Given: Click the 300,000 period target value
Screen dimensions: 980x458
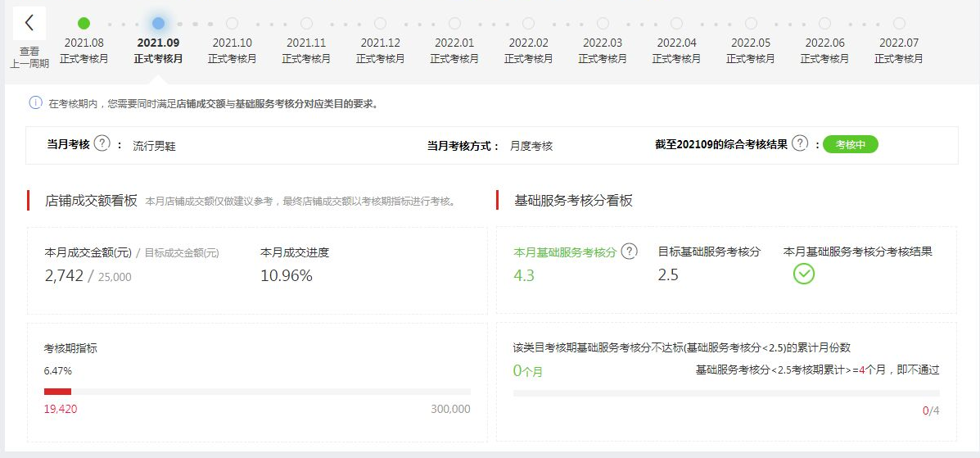Looking at the screenshot, I should 450,409.
